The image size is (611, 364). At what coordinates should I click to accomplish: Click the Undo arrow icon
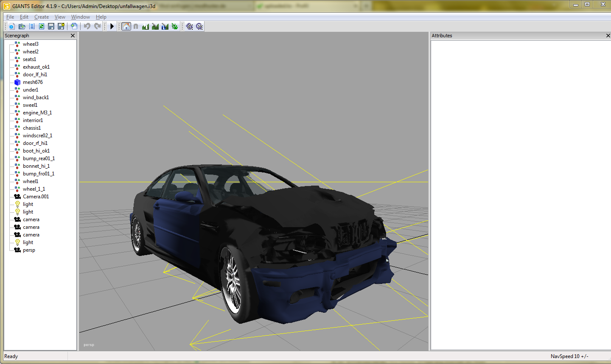point(87,26)
